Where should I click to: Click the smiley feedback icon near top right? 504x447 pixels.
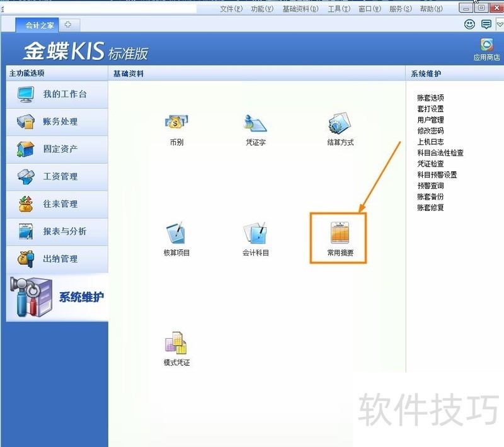(469, 24)
